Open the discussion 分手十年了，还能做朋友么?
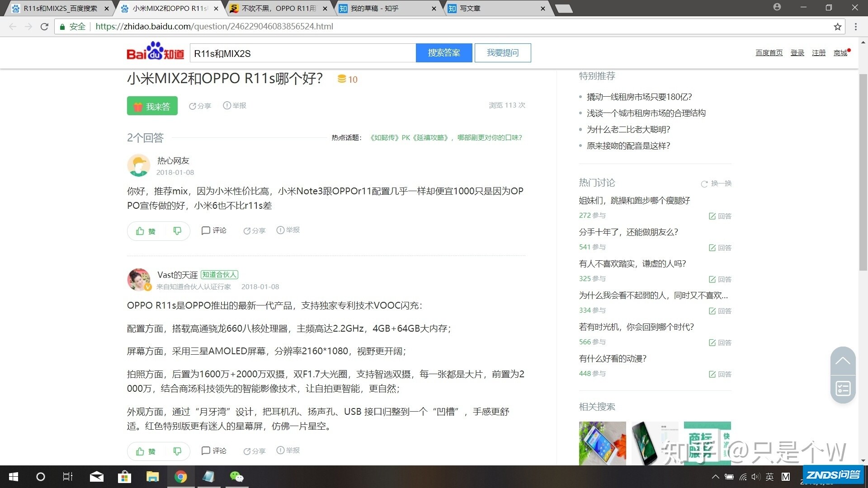Image resolution: width=868 pixels, height=488 pixels. click(628, 232)
